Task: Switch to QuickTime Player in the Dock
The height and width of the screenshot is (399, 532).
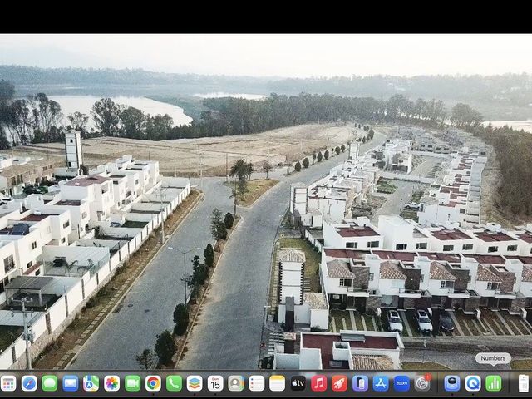Action: point(473,383)
